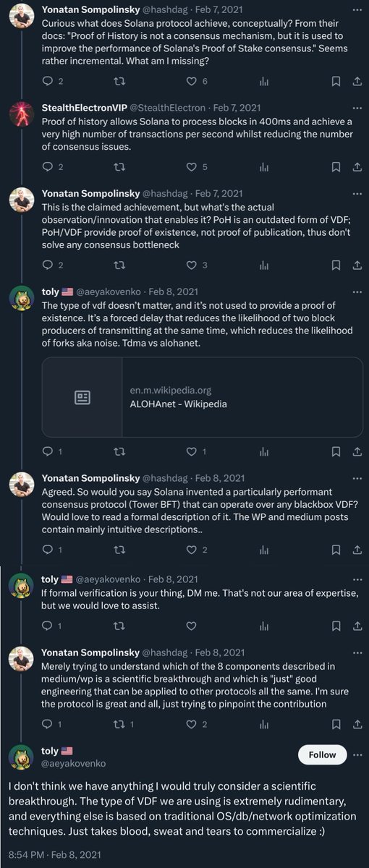Open the ALOHAnet Wikipedia link card
The height and width of the screenshot is (868, 369).
pyautogui.click(x=203, y=397)
